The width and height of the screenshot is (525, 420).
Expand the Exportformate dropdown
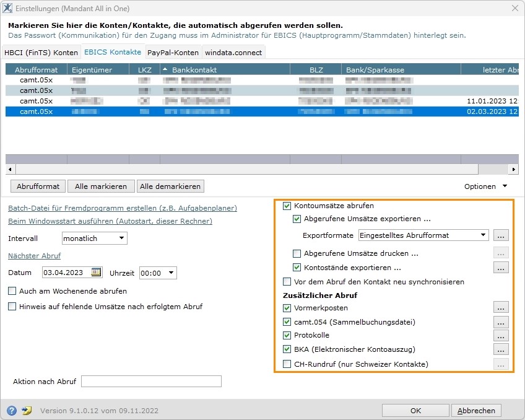pos(423,235)
